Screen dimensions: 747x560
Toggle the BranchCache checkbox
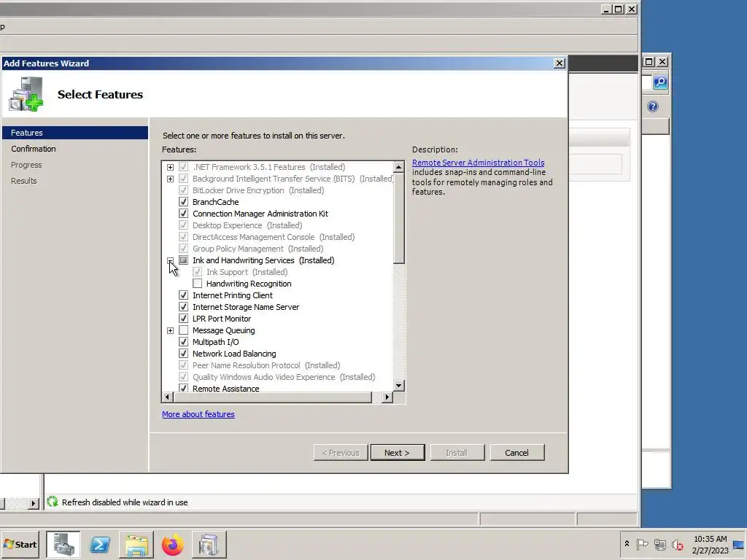(x=183, y=202)
